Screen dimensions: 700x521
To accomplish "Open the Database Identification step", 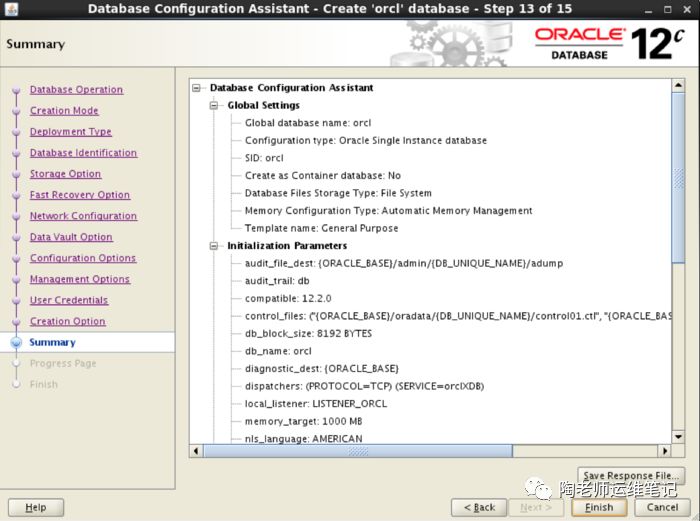I will pyautogui.click(x=83, y=153).
